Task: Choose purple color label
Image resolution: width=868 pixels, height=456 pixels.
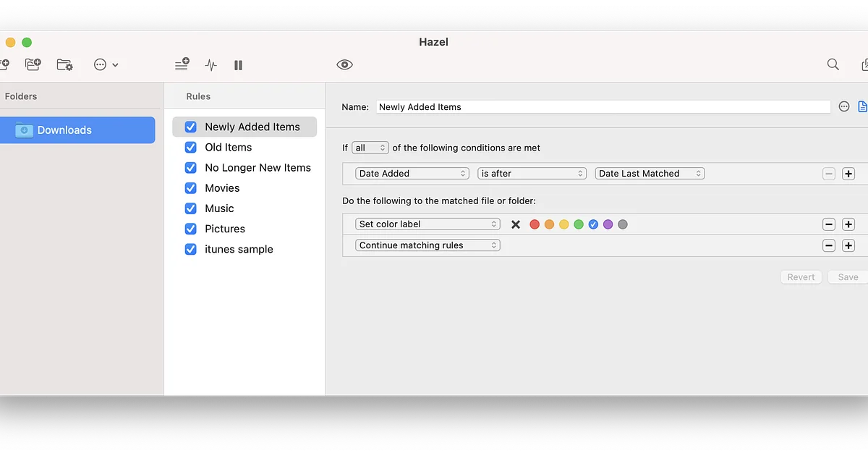Action: 608,224
